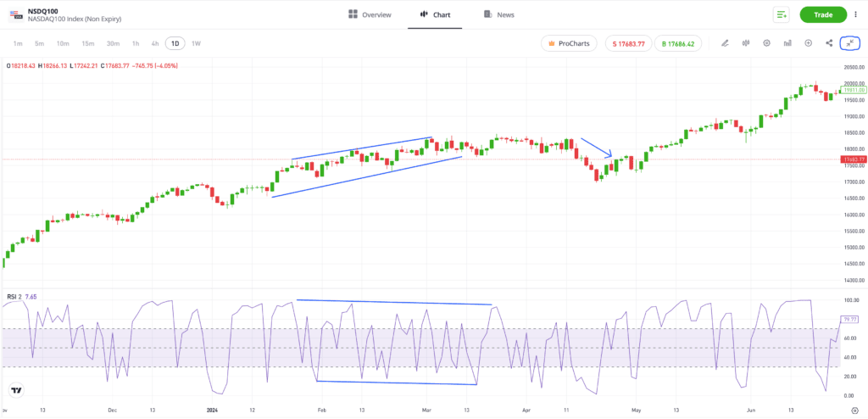The image size is (868, 419).
Task: Collapse the fullscreen chart view
Action: [x=849, y=42]
